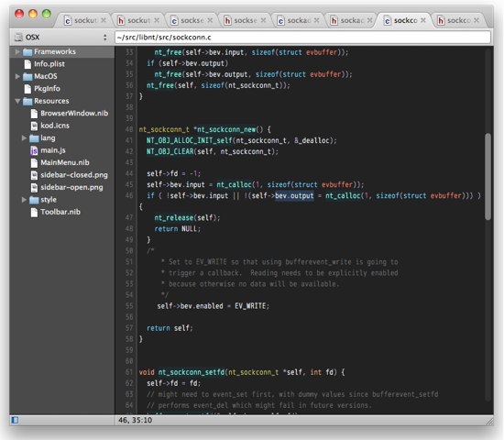Screen dimensions: 504x440
Task: Click the sidebar-closed.png image icon
Action: pos(34,175)
